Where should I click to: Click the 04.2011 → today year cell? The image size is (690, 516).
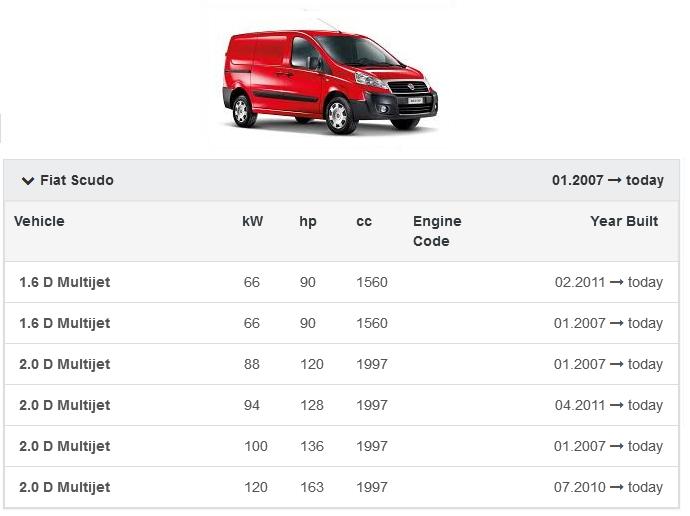(x=608, y=406)
